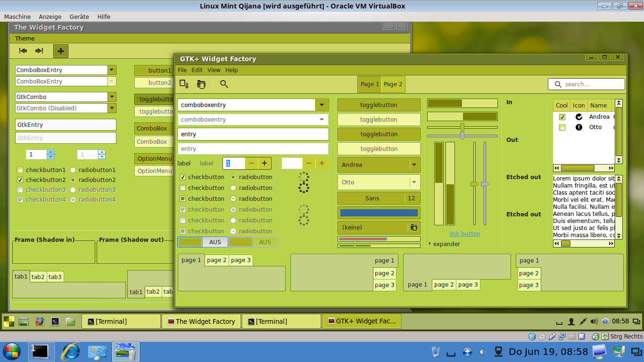Click the browse icon on the (keine) file chooser button

pyautogui.click(x=413, y=228)
